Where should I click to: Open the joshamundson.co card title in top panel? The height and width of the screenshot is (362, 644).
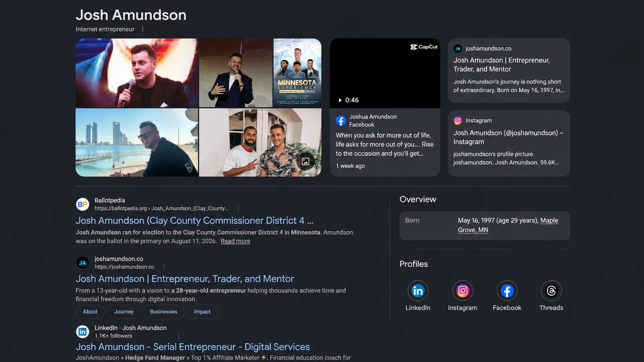coord(502,64)
